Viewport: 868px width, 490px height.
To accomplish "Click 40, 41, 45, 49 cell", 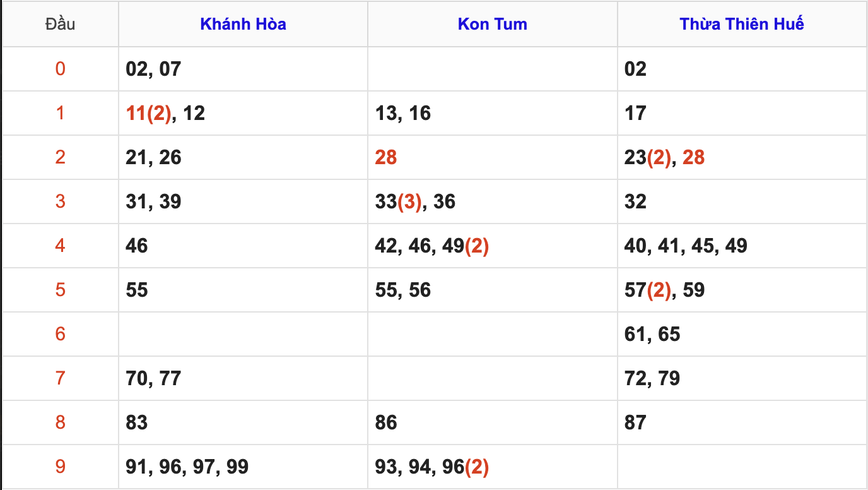I will [685, 246].
